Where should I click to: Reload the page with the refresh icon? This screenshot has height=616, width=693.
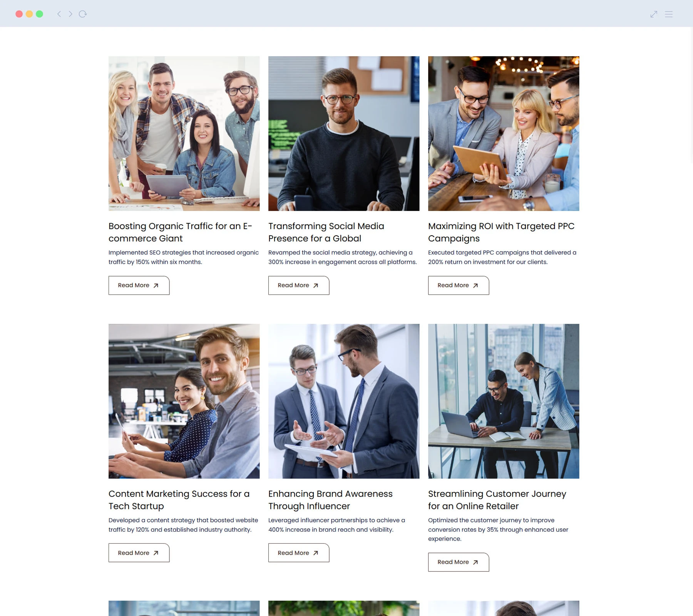tap(83, 14)
